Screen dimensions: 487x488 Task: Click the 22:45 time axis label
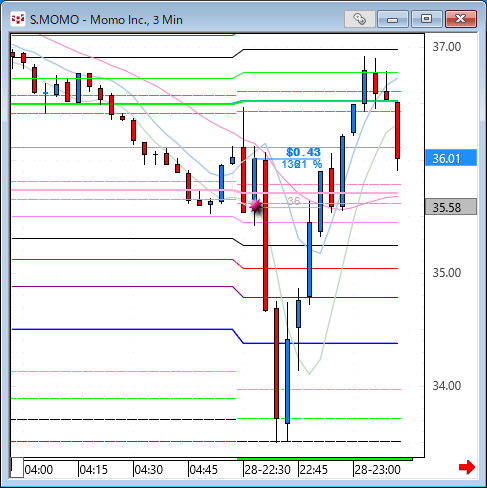click(x=314, y=470)
